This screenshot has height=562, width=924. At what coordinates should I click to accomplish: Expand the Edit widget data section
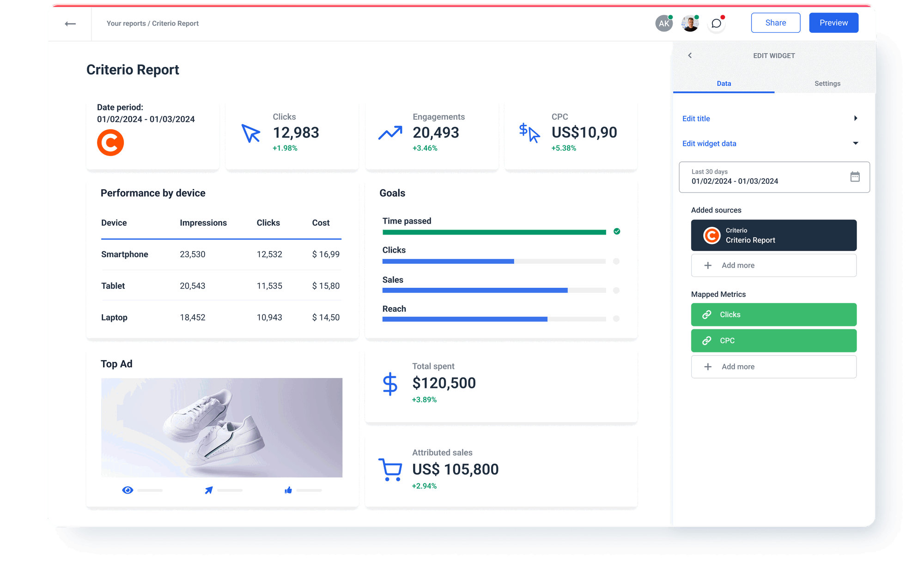coord(857,143)
